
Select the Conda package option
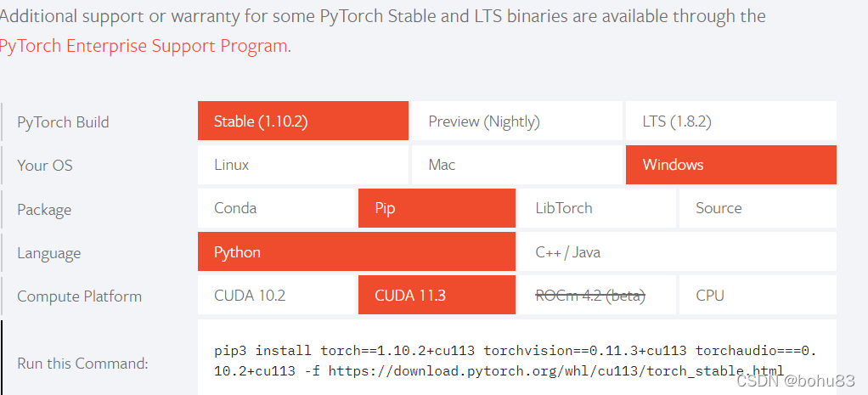pos(276,208)
